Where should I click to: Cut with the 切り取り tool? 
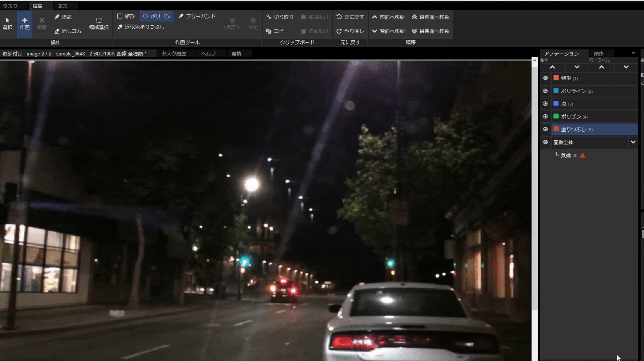pyautogui.click(x=280, y=17)
